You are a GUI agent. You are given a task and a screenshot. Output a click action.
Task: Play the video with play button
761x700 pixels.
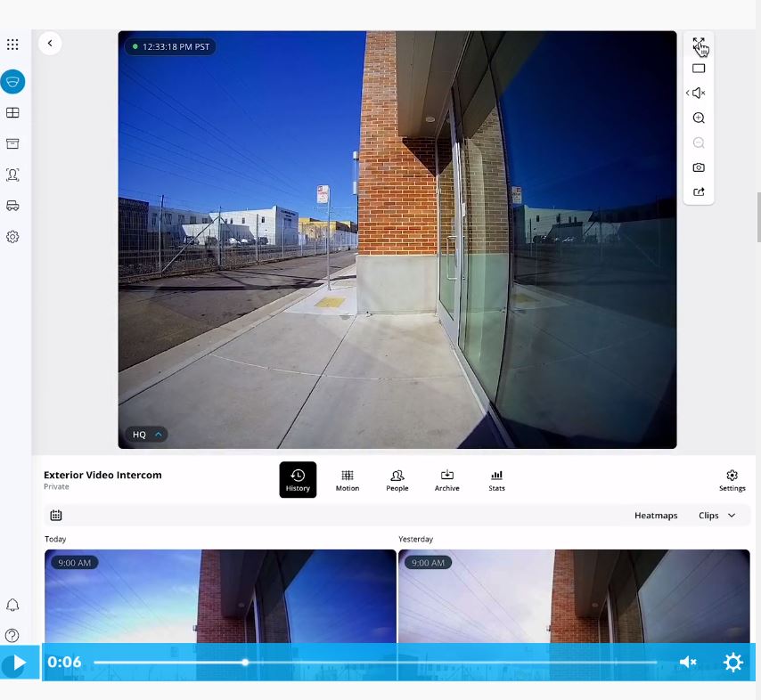click(x=20, y=663)
